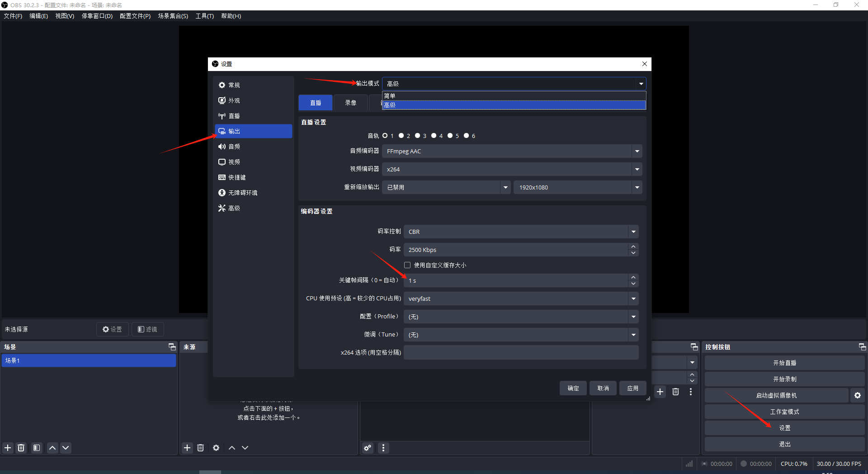The image size is (868, 474).
Task: Increase 码率 value with up arrow
Action: tap(633, 246)
